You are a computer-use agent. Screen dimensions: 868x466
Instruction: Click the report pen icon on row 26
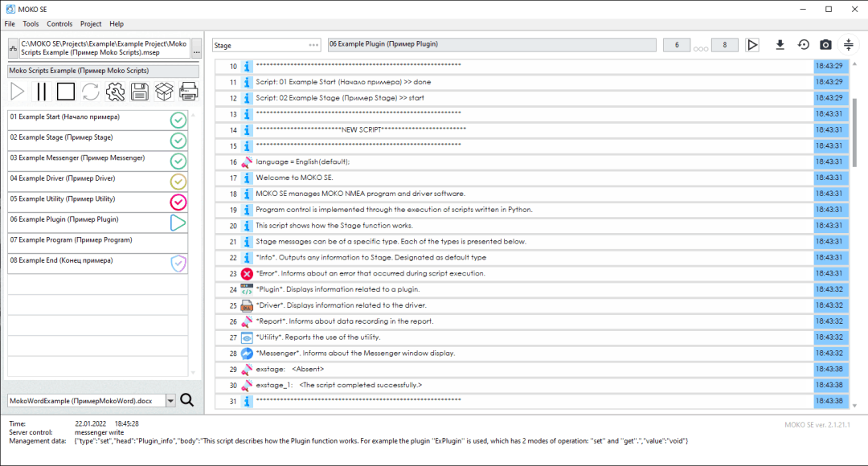(247, 321)
